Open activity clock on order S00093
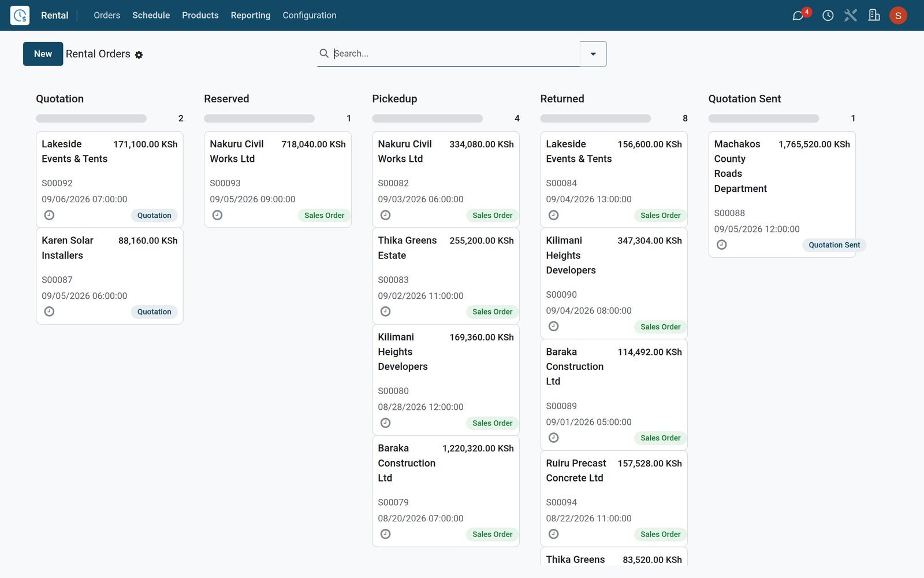The width and height of the screenshot is (924, 578). [x=217, y=215]
